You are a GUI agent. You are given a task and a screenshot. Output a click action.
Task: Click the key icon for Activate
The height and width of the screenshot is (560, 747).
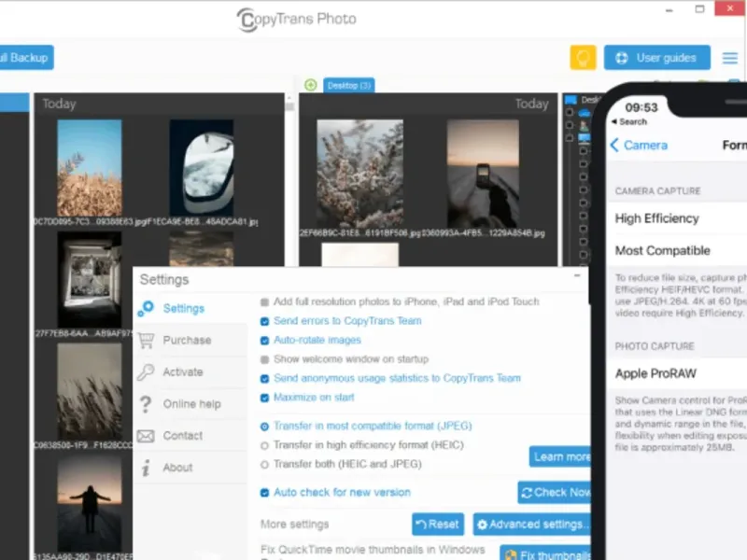click(146, 371)
